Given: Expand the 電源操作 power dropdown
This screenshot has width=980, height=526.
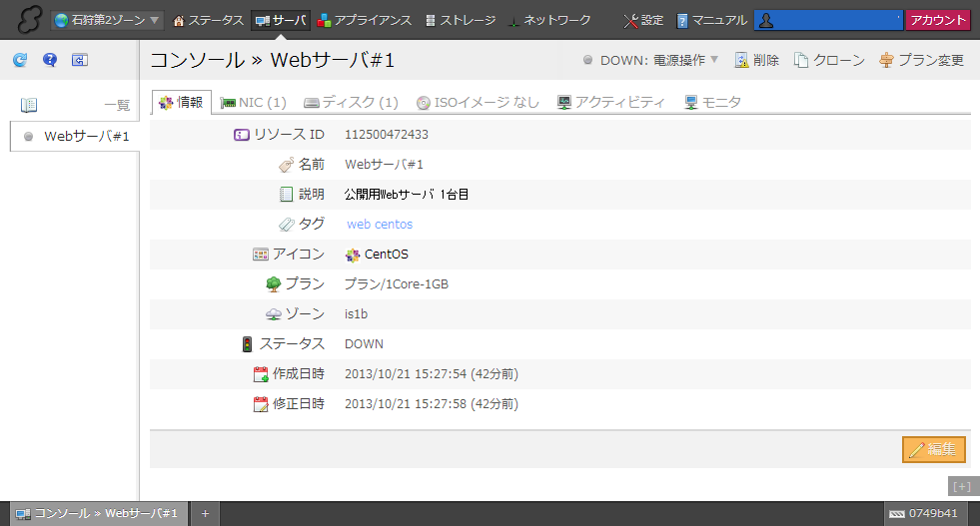Looking at the screenshot, I should point(659,60).
